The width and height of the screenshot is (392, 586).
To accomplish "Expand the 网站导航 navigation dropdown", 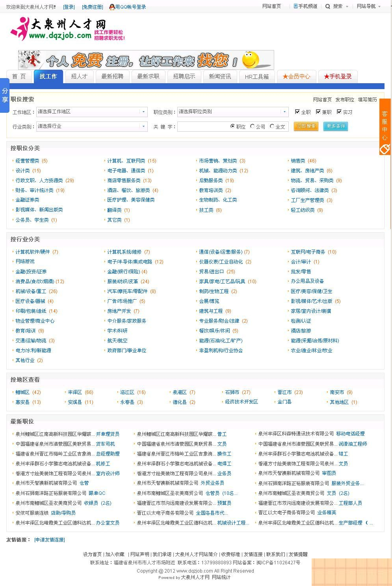I will [x=366, y=7].
